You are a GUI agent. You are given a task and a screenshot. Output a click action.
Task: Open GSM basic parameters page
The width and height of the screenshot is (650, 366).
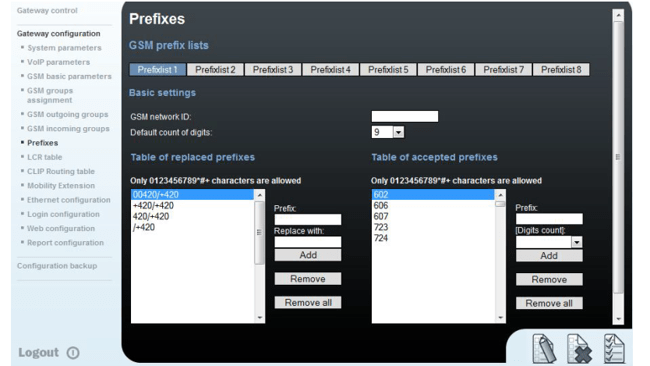(69, 76)
